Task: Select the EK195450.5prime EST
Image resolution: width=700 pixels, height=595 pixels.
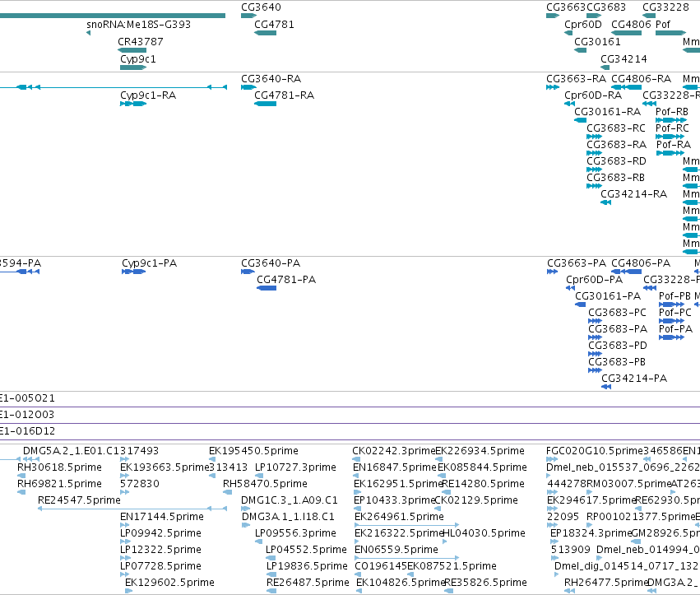Action: point(212,459)
